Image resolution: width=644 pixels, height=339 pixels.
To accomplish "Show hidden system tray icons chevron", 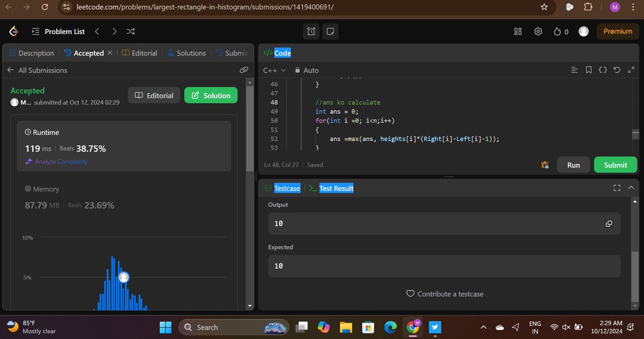I will pos(484,327).
